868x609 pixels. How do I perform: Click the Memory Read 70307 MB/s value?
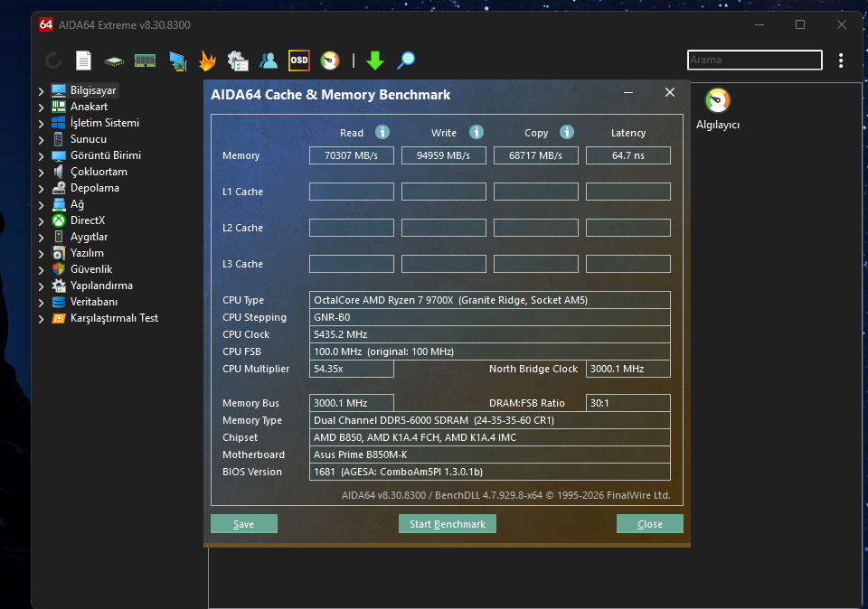click(352, 155)
